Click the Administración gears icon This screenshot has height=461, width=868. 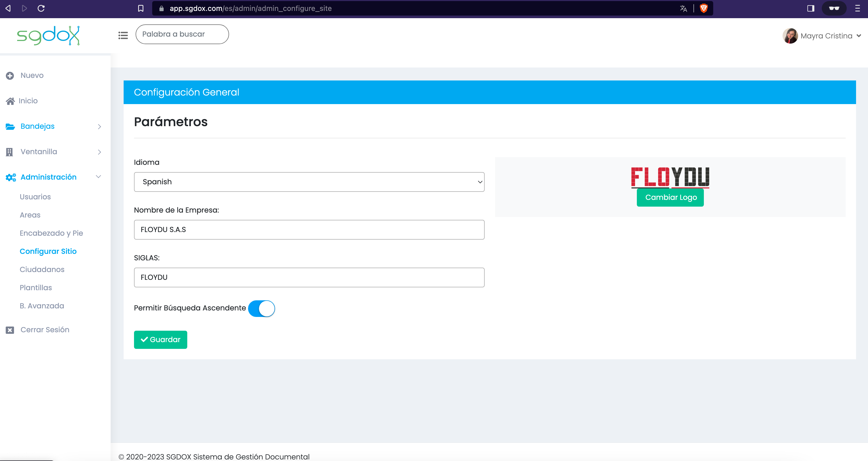pos(11,178)
